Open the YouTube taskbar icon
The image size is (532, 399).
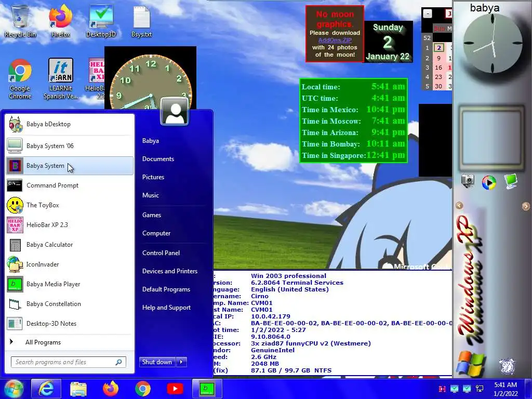(175, 389)
